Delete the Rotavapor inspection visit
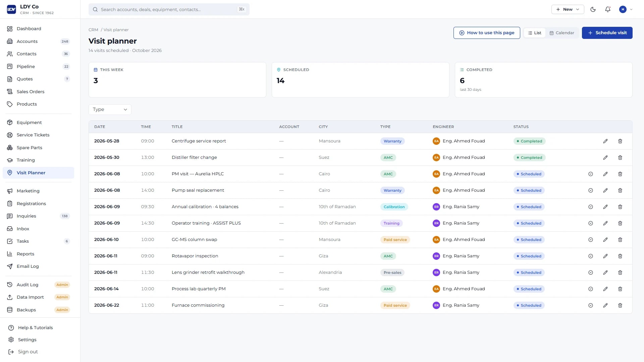This screenshot has width=644, height=362. tap(620, 256)
